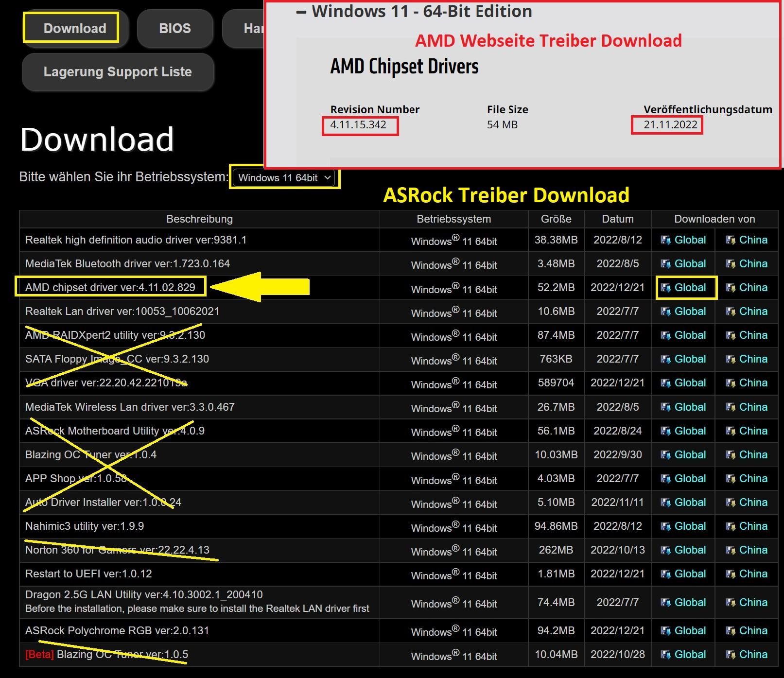This screenshot has height=678, width=784.
Task: Open the BIOS tab
Action: click(x=175, y=28)
